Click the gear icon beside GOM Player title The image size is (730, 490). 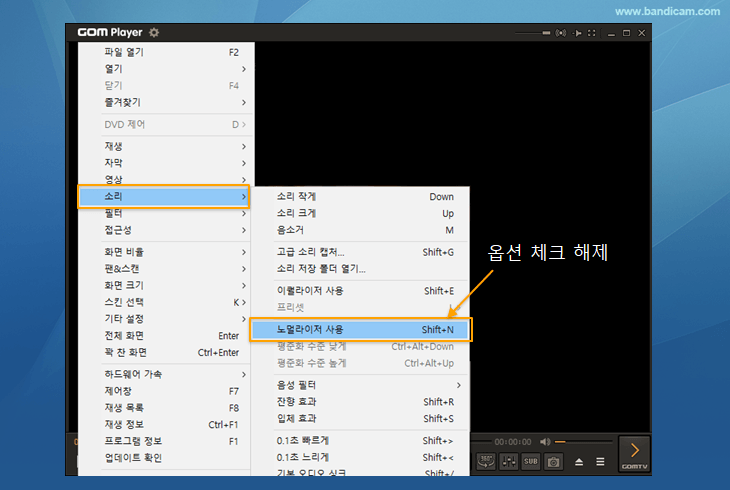[154, 33]
